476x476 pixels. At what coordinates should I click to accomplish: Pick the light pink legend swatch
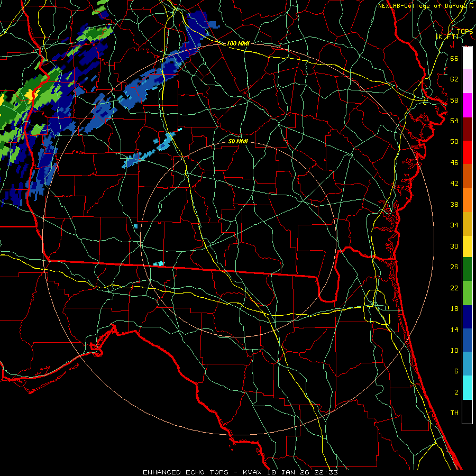[467, 81]
